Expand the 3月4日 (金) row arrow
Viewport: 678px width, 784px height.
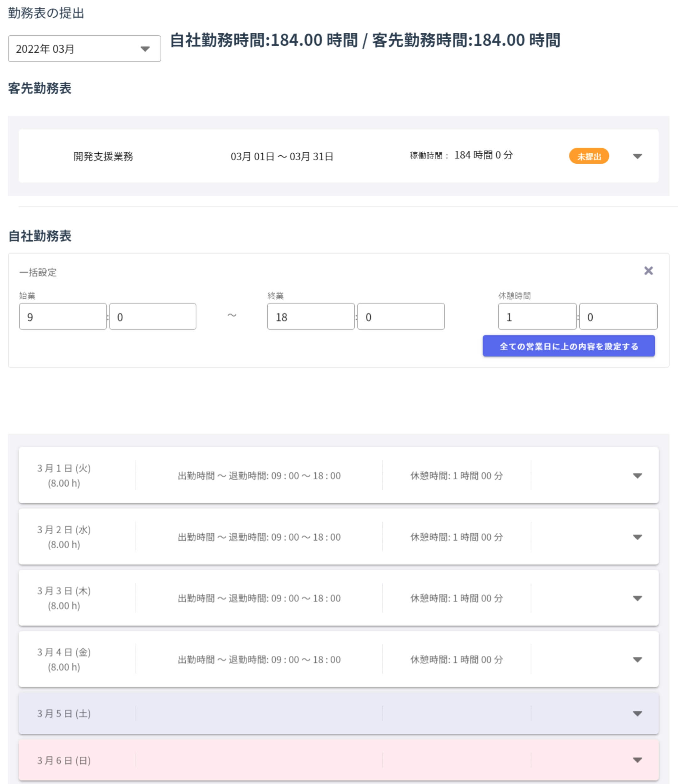(637, 660)
